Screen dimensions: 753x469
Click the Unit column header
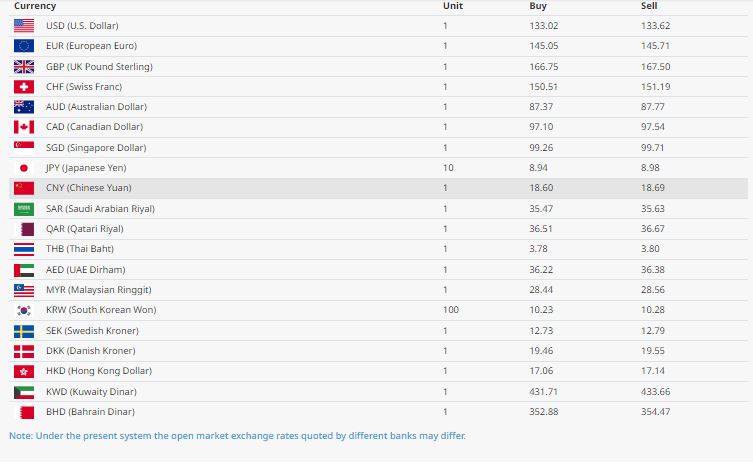tap(453, 6)
